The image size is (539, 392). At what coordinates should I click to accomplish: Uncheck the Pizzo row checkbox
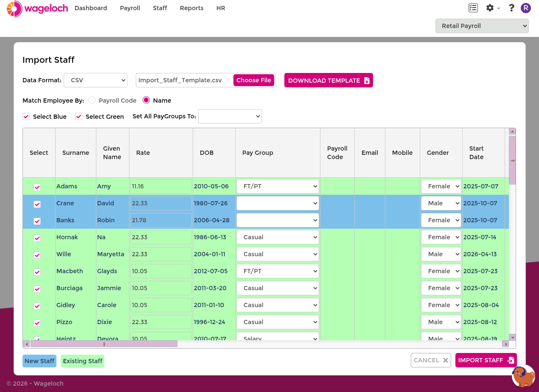pyautogui.click(x=37, y=323)
